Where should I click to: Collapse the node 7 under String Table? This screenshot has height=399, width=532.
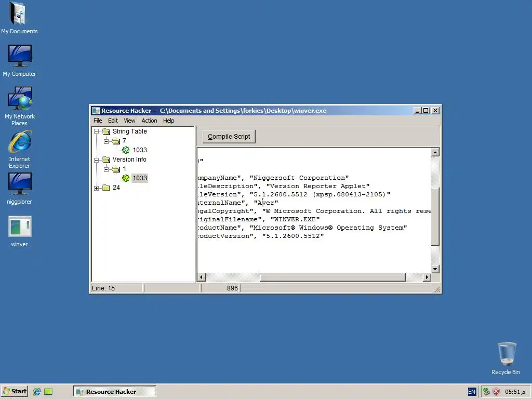pyautogui.click(x=106, y=141)
